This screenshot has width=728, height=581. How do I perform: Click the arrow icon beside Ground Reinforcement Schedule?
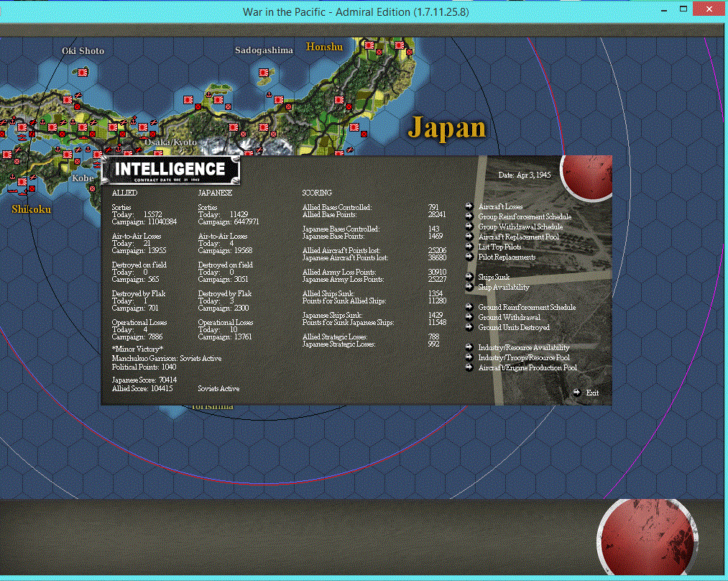pos(469,306)
